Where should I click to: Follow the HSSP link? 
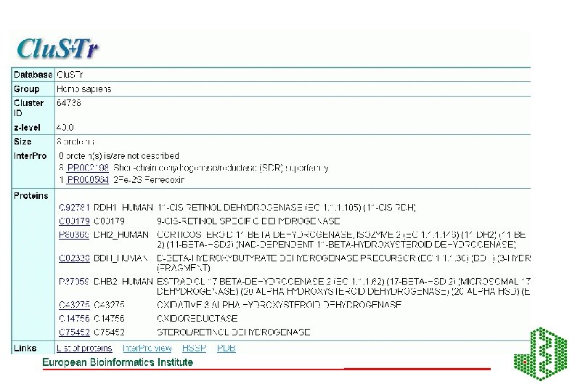(x=195, y=348)
